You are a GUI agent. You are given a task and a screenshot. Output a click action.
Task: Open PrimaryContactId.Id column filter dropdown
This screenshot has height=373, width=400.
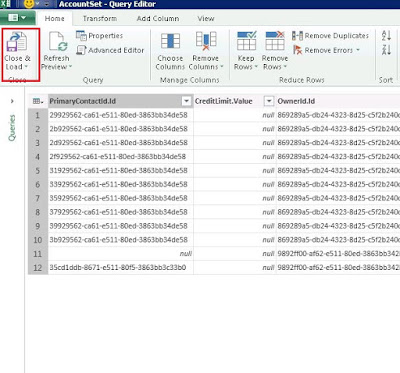186,101
